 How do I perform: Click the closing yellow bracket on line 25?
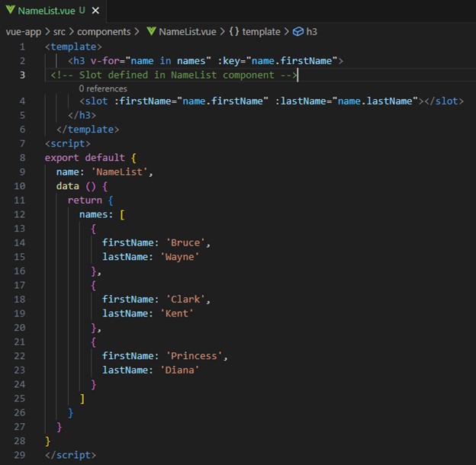82,399
